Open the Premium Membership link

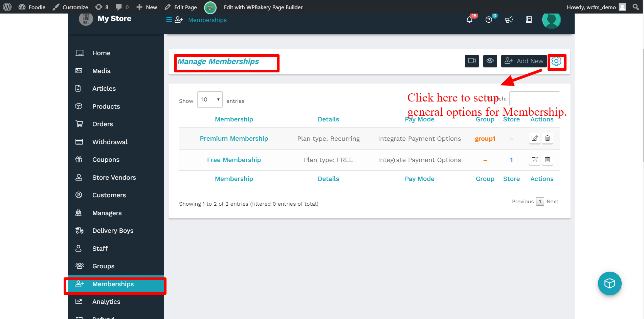coord(234,139)
